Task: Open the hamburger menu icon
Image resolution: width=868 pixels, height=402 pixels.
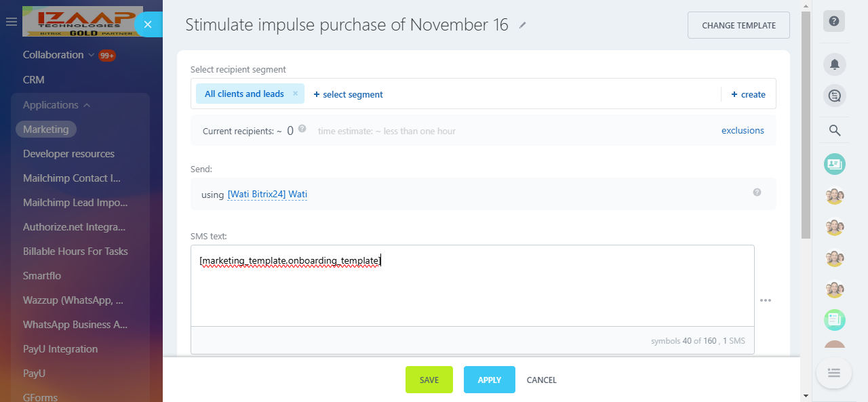Action: click(x=11, y=22)
